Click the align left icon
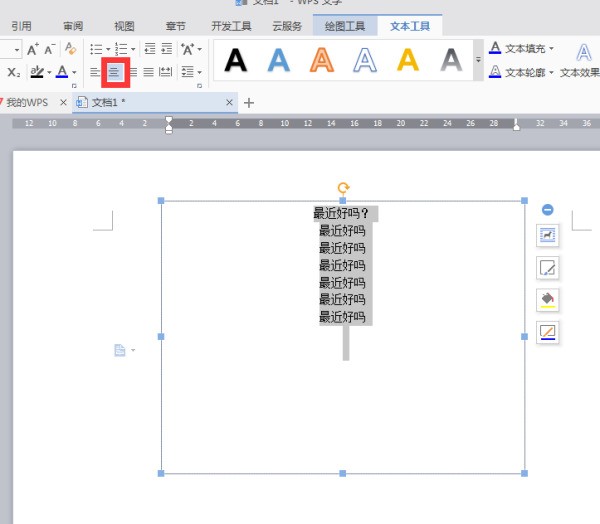 [x=96, y=72]
